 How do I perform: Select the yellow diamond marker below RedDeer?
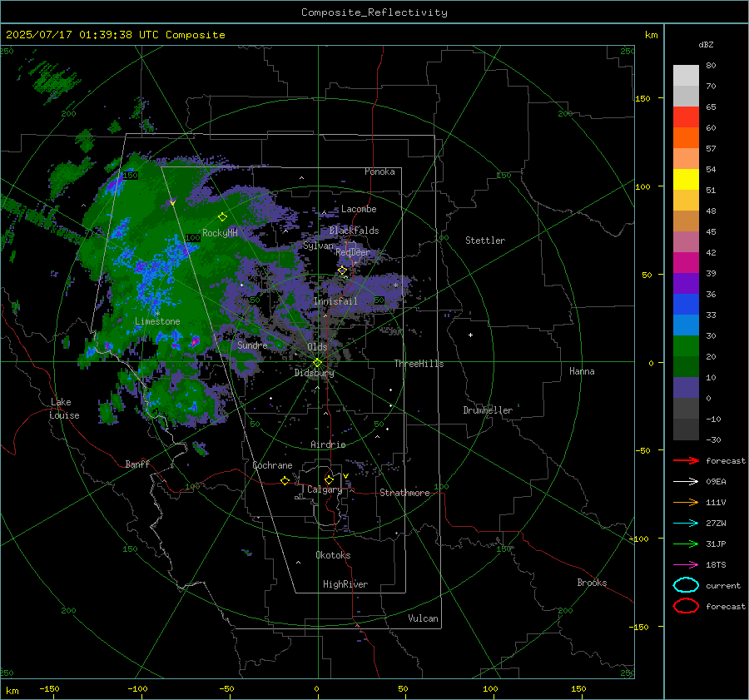pos(342,271)
